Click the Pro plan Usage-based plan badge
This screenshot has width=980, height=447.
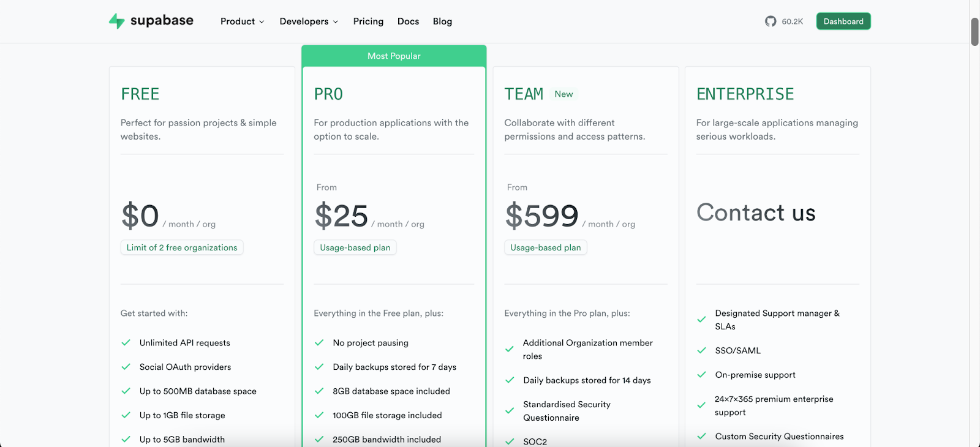coord(355,247)
